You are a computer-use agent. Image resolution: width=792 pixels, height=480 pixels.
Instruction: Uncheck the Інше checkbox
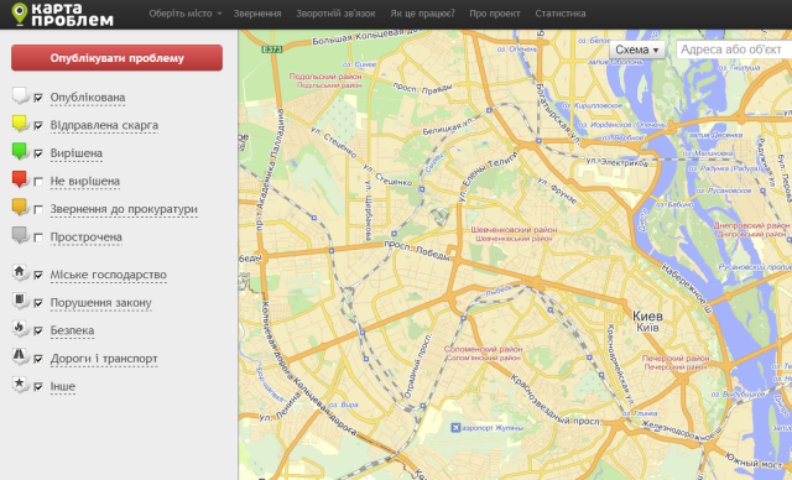click(38, 387)
